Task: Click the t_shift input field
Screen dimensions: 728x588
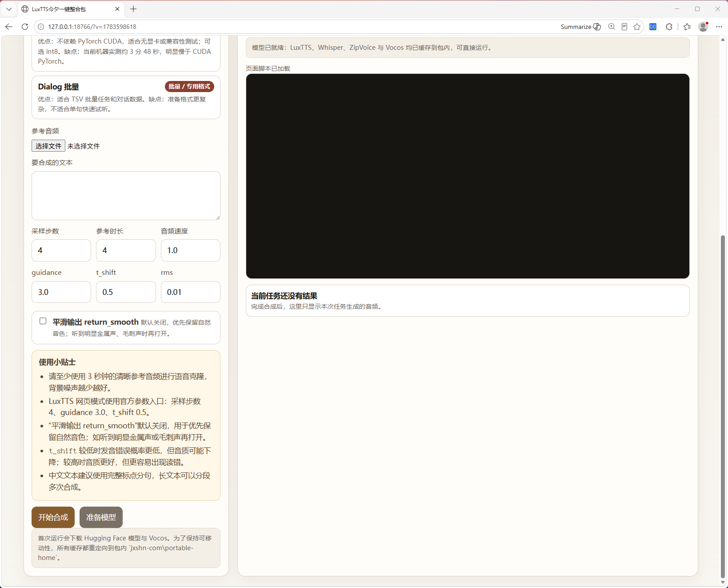Action: [126, 292]
